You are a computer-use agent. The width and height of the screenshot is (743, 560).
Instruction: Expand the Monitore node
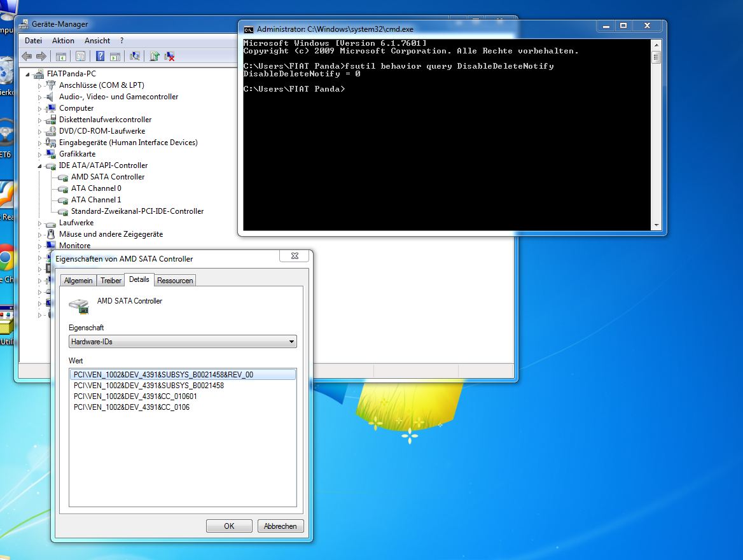(x=40, y=246)
